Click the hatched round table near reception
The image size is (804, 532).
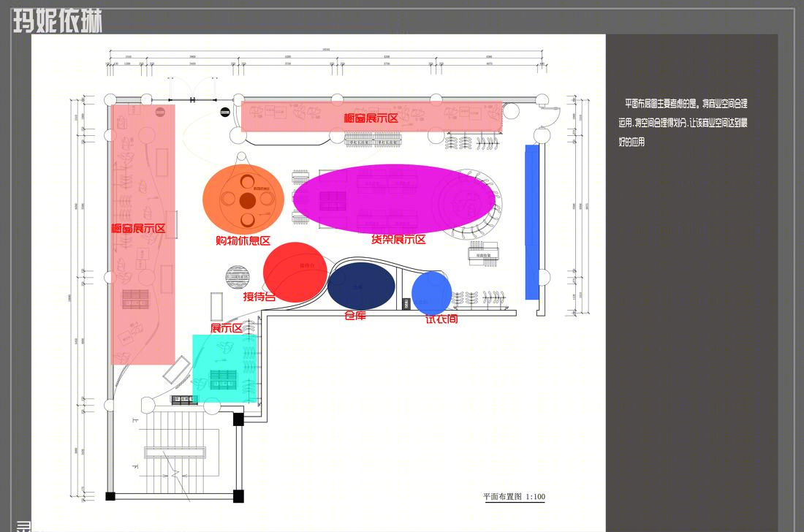[238, 277]
